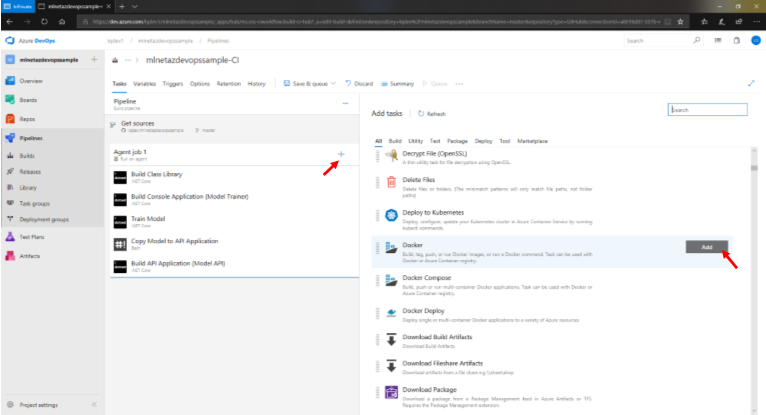Open Boards from the sidebar

tap(30, 99)
